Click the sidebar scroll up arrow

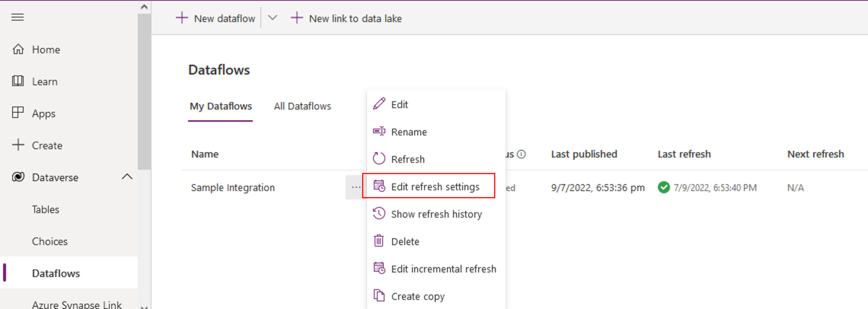point(144,7)
